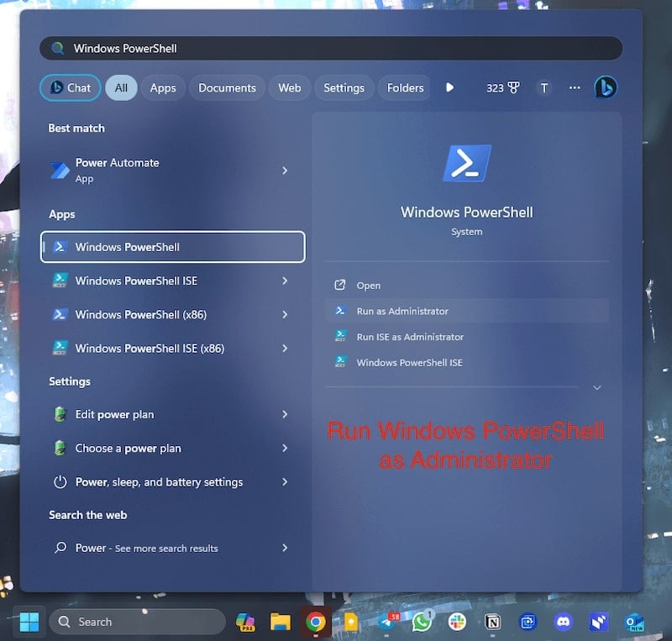The image size is (672, 641).
Task: Show more filter tabs with arrow
Action: [x=449, y=88]
